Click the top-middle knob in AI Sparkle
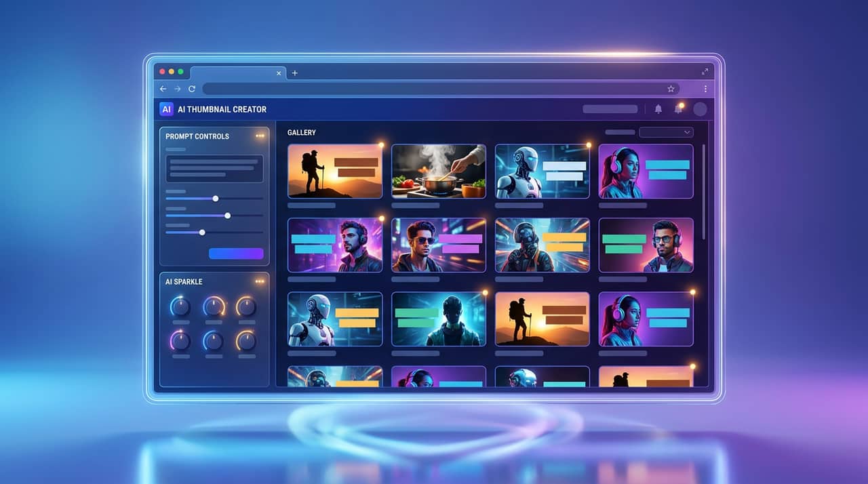Viewport: 868px width, 484px height. click(213, 306)
